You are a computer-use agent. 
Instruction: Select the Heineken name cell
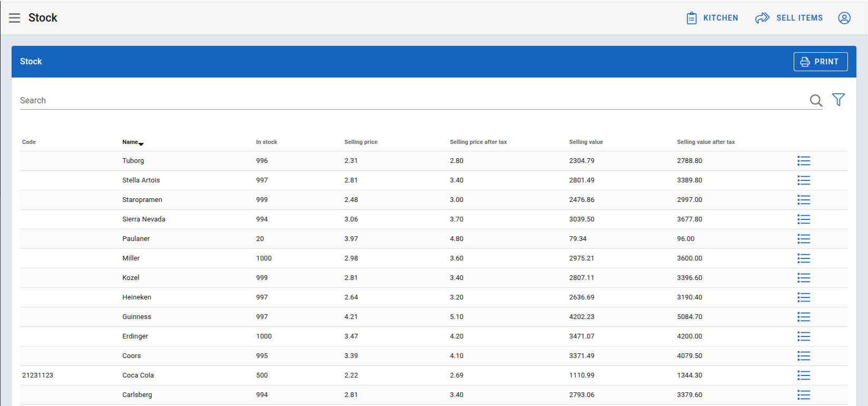(x=137, y=297)
